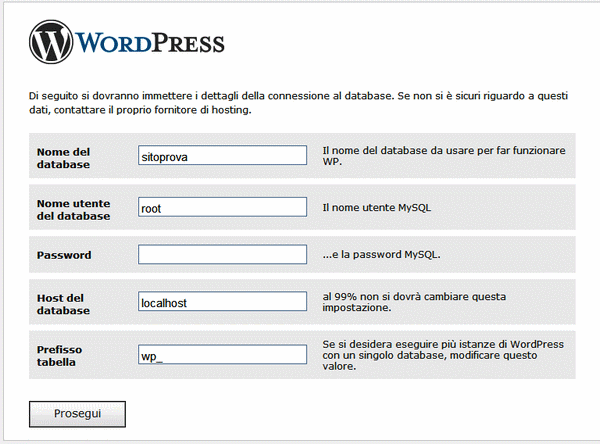Select the Prefisso tabella field with wp_
Screen dimensions: 600x444
[222, 354]
